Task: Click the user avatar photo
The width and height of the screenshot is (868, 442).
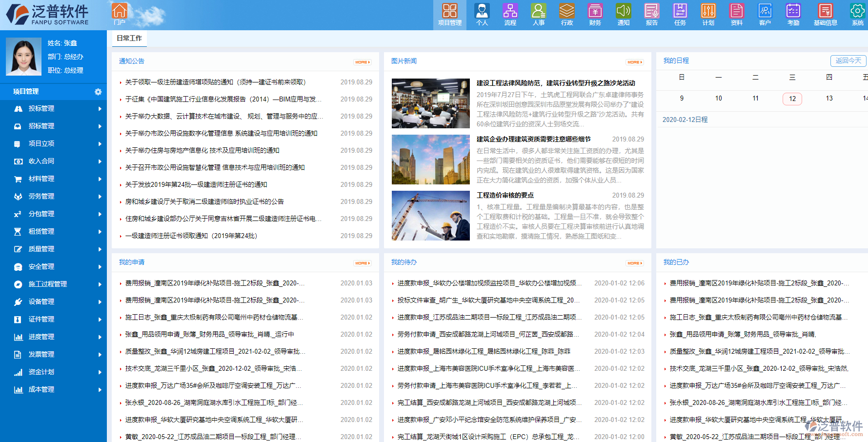Action: tap(23, 57)
